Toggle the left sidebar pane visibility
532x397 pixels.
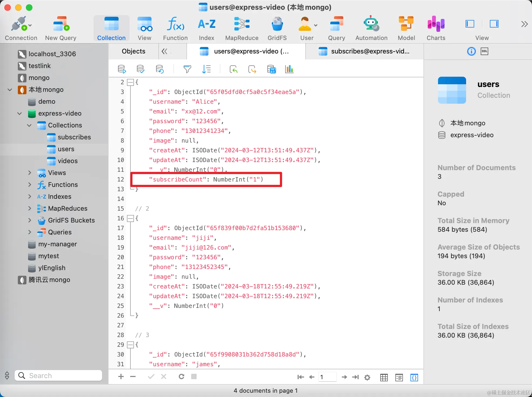coord(470,24)
